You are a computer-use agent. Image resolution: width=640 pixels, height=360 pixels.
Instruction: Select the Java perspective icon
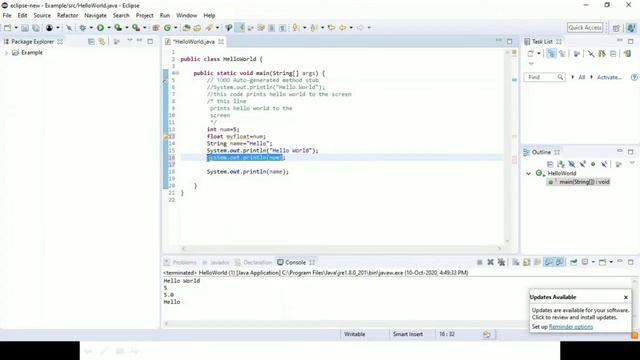click(631, 28)
